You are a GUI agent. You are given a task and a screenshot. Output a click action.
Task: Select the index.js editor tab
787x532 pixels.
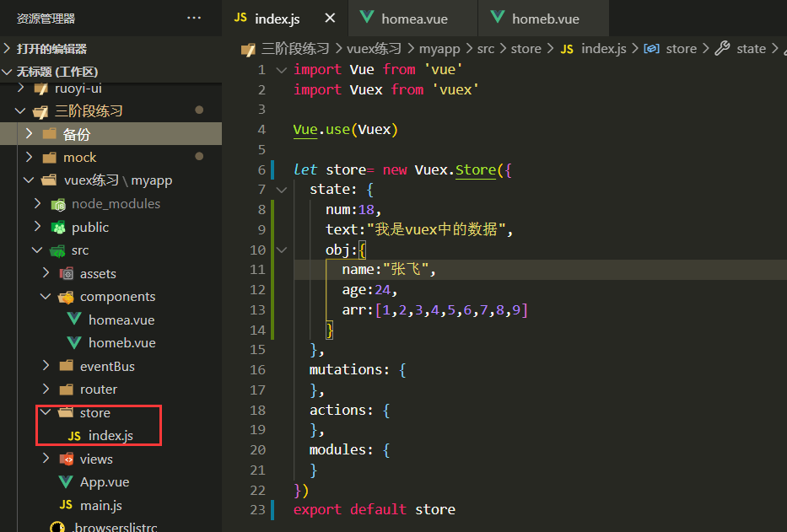[284, 18]
